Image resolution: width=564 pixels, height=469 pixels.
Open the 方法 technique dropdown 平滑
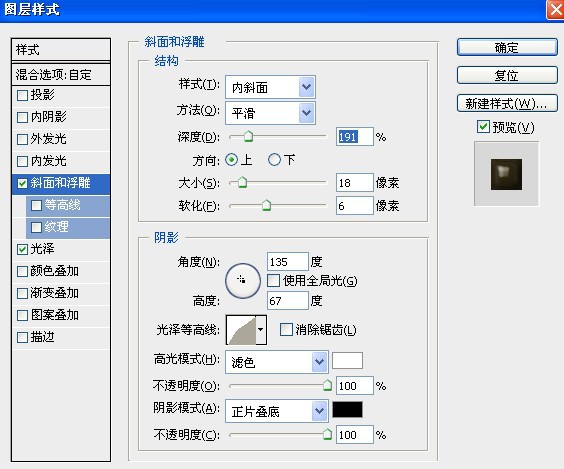click(270, 113)
